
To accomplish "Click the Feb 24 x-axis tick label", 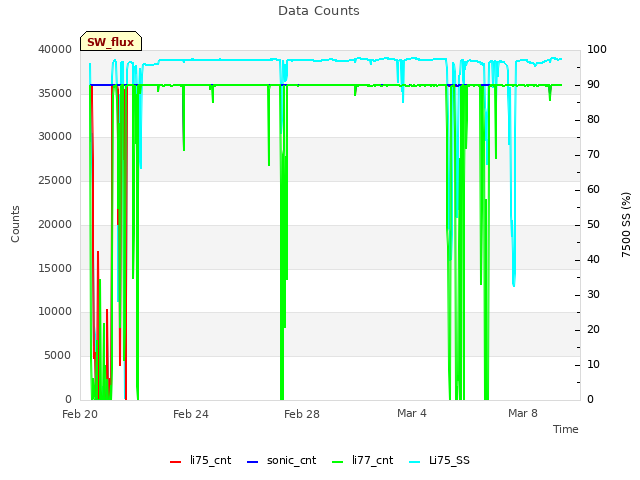I will click(x=191, y=414).
